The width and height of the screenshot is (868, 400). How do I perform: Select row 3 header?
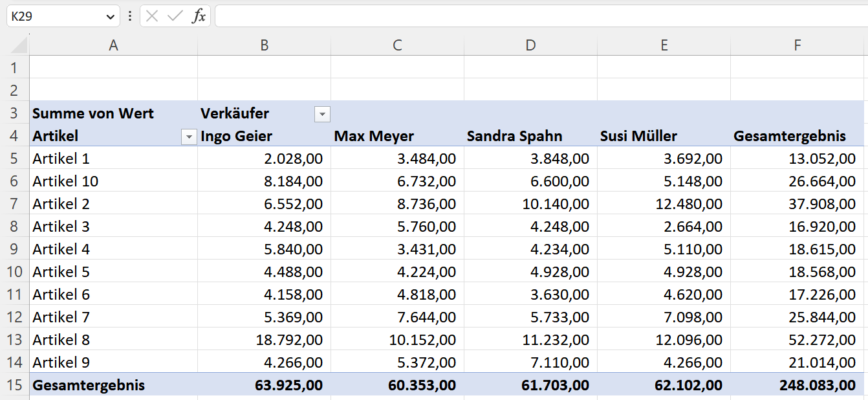14,113
